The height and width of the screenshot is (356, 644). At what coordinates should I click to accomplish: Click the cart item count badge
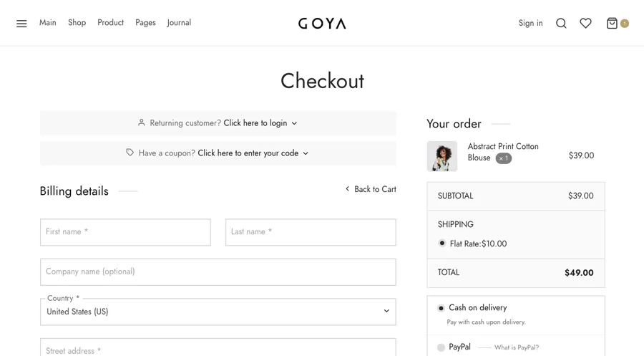click(x=624, y=24)
